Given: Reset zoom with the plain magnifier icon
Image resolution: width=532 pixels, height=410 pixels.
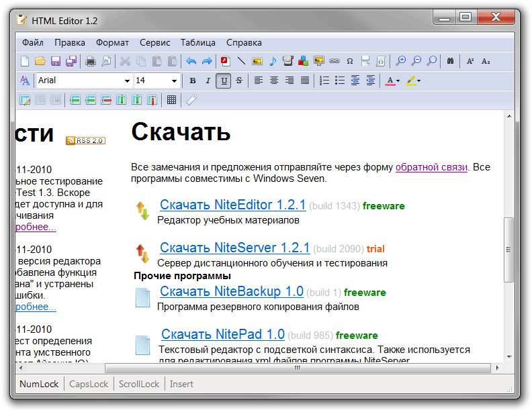Looking at the screenshot, I should point(431,61).
